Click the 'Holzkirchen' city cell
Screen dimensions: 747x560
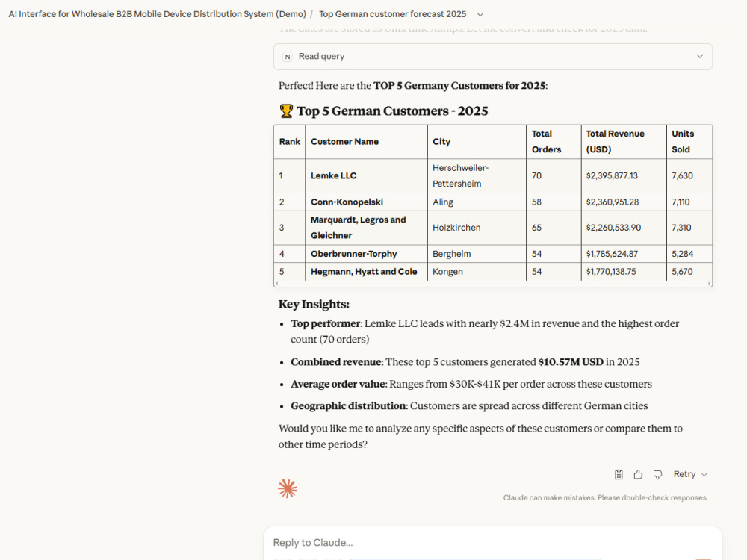pyautogui.click(x=477, y=228)
